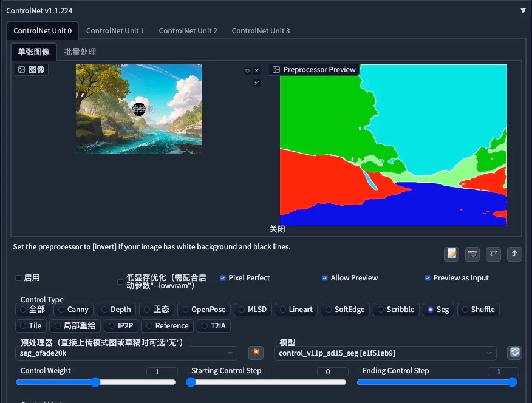Switch to ControlNet Unit 1 tab
Screen dimensions: 532x403
coord(115,30)
